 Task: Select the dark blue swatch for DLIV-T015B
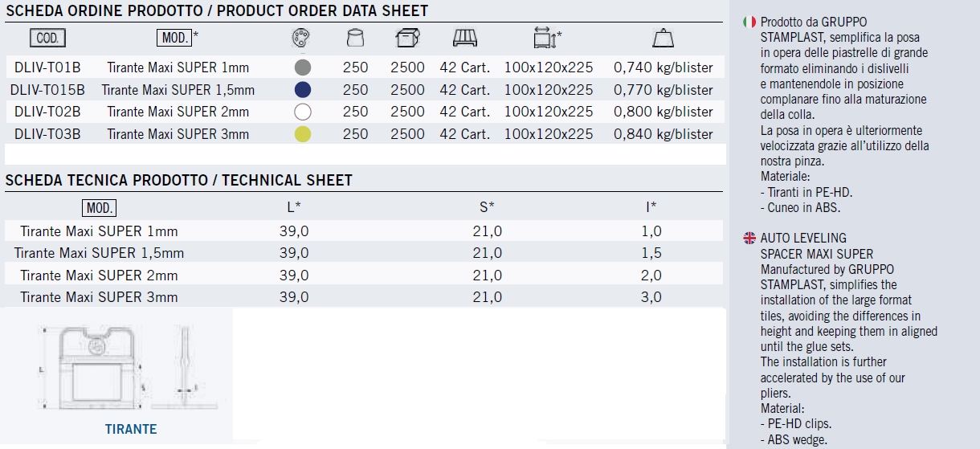click(303, 89)
